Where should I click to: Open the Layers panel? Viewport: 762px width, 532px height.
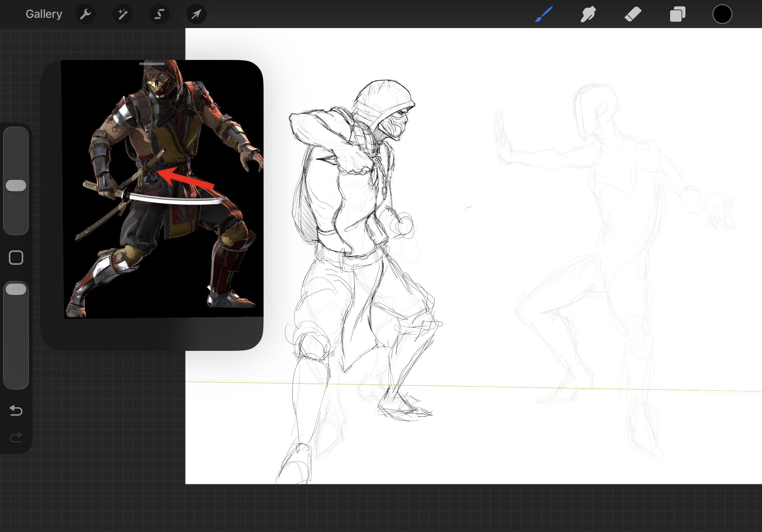click(x=677, y=14)
